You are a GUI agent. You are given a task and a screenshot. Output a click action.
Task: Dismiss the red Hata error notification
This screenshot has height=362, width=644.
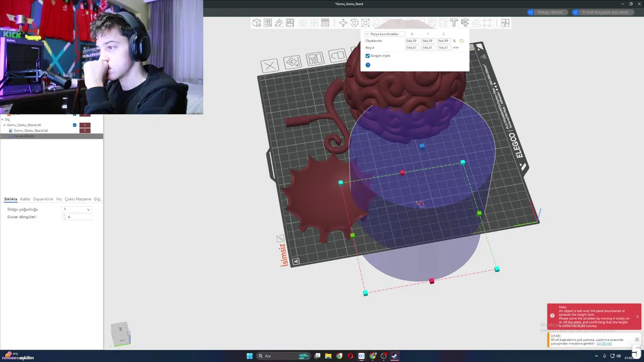click(x=637, y=316)
